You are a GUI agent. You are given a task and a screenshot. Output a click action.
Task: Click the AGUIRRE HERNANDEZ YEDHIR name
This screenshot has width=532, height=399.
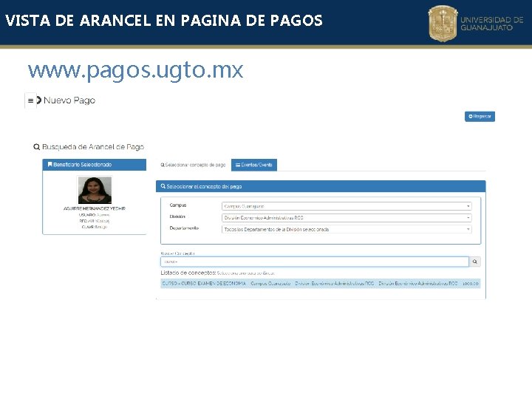coord(95,208)
